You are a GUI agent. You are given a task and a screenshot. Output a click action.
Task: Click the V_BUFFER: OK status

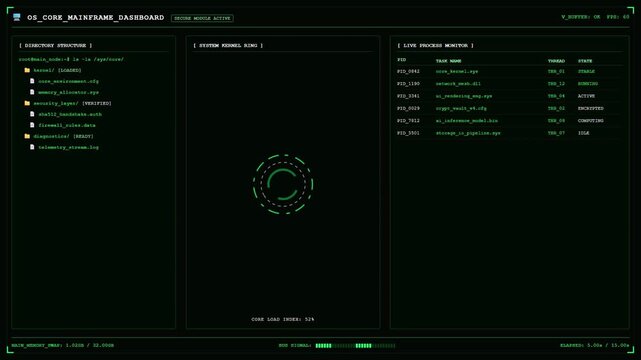point(580,17)
